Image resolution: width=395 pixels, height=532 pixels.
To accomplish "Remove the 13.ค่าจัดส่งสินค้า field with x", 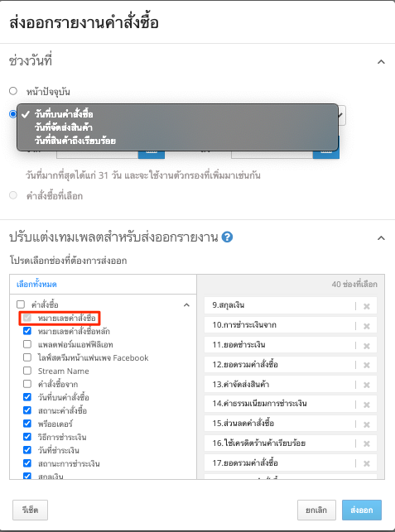I will (x=367, y=385).
